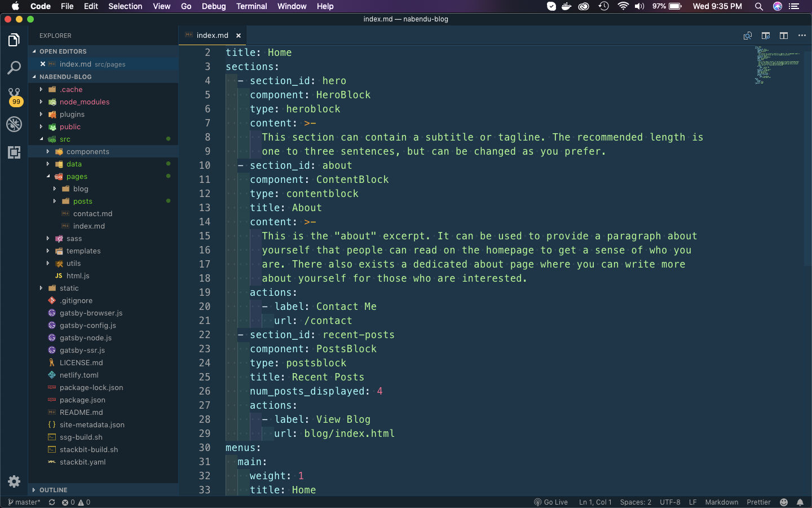This screenshot has width=812, height=508.
Task: Open the Manage gear icon
Action: [14, 481]
